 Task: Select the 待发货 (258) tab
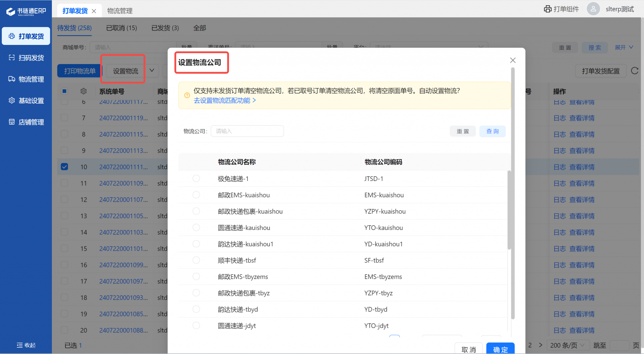[75, 28]
